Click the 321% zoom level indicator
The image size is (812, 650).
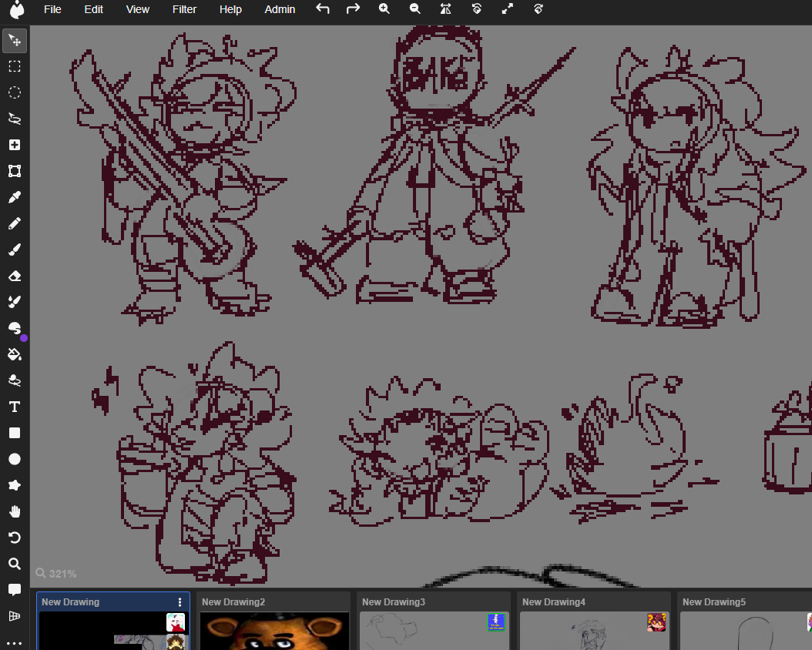click(x=56, y=574)
